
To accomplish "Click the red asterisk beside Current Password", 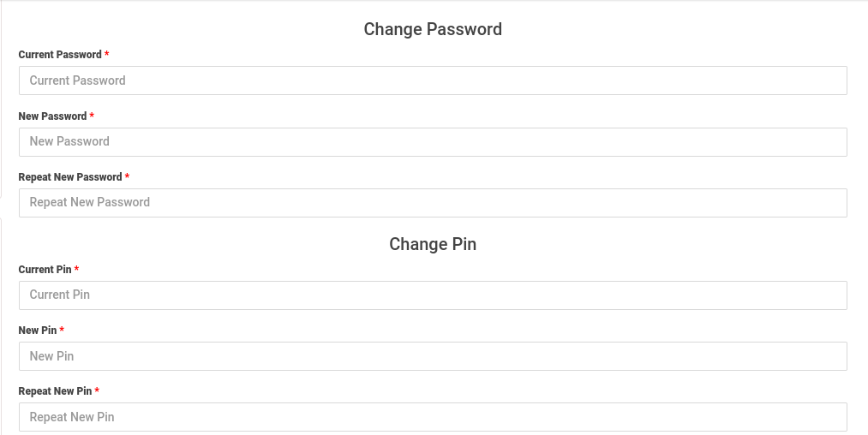I will pos(107,54).
